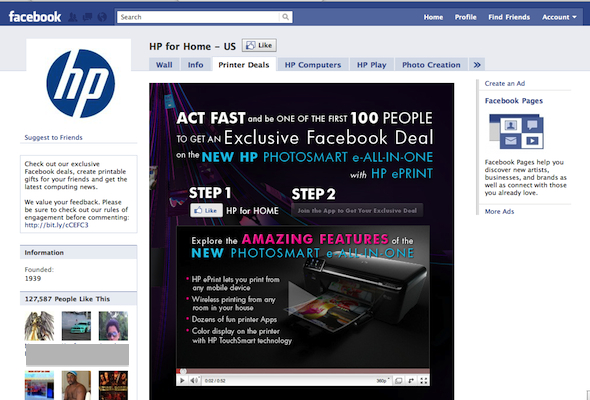Image resolution: width=590 pixels, height=400 pixels.
Task: Click the video progress seek bar
Action: click(x=303, y=371)
